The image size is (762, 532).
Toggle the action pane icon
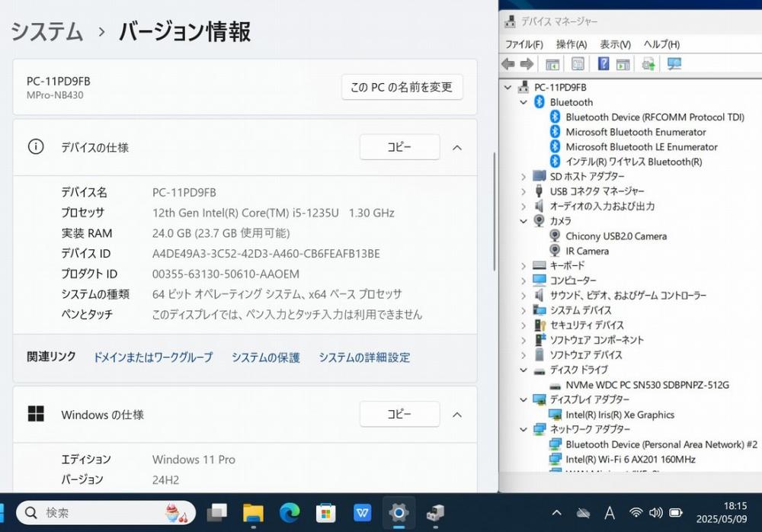[623, 64]
